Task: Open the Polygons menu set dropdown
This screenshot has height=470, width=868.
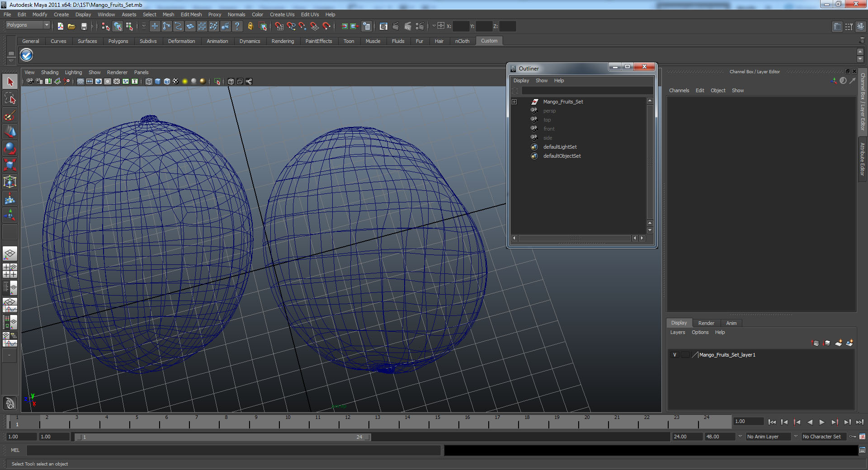Action: 28,25
